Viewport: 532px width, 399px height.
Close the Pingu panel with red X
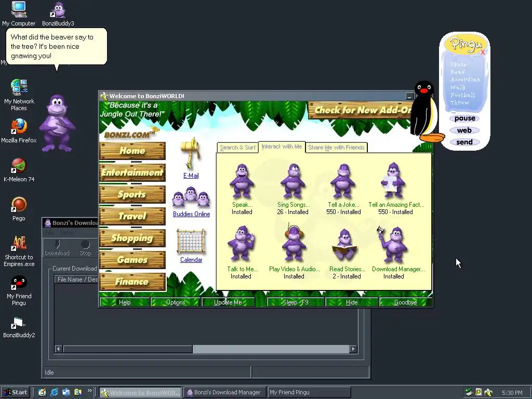[x=483, y=52]
